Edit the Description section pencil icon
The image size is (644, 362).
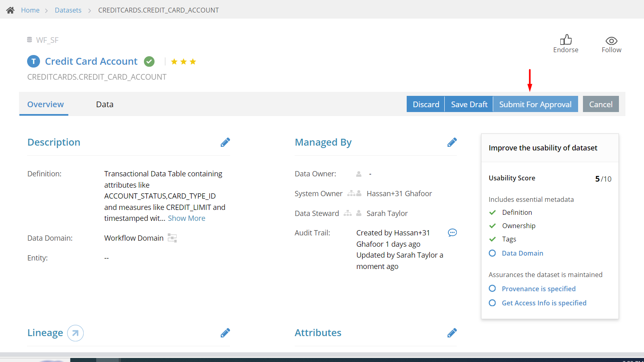(225, 142)
